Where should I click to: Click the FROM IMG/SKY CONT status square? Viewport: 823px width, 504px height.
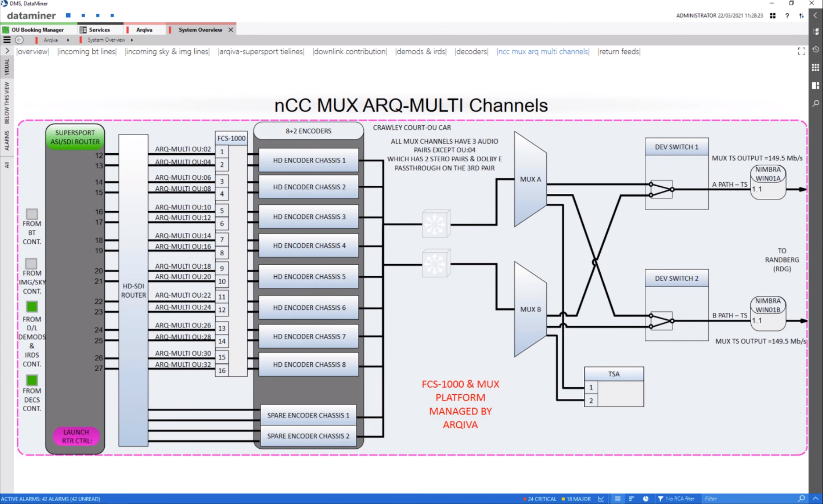click(x=31, y=263)
